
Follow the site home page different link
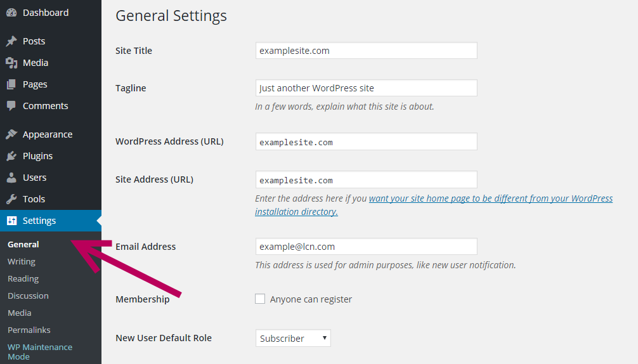point(434,205)
